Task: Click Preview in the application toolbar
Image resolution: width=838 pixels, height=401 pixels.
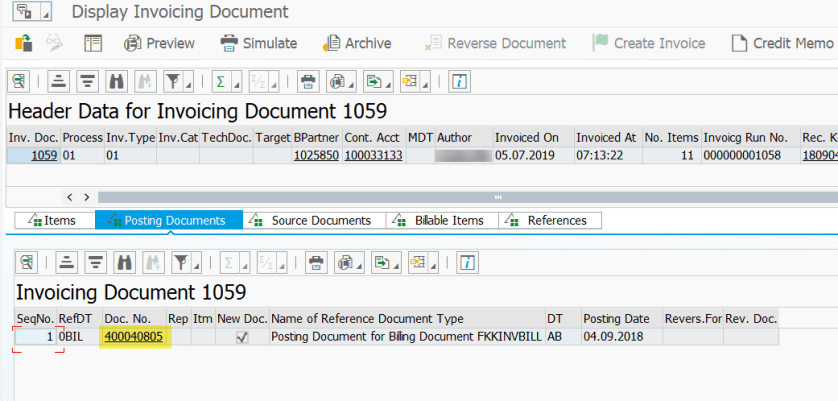Action: click(x=159, y=43)
